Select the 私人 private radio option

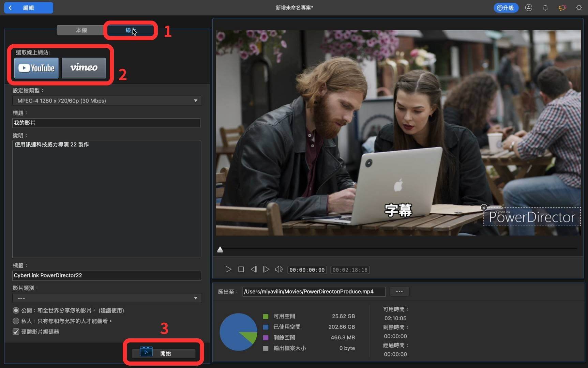click(x=16, y=321)
